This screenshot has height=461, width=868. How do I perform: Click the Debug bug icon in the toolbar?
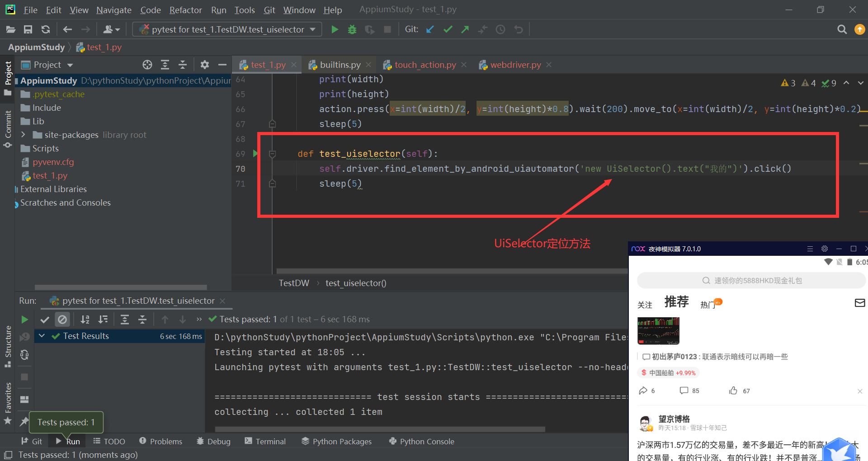tap(352, 29)
